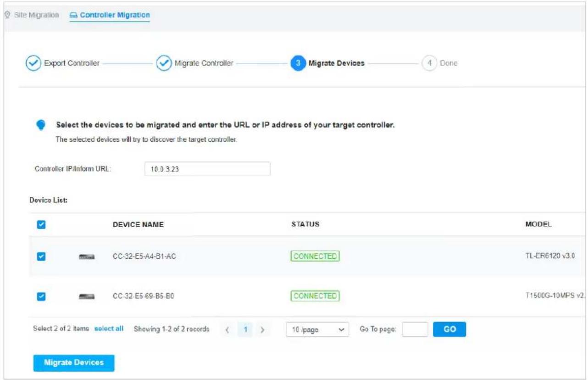588x380 pixels.
Task: Click the GO button
Action: [449, 330]
